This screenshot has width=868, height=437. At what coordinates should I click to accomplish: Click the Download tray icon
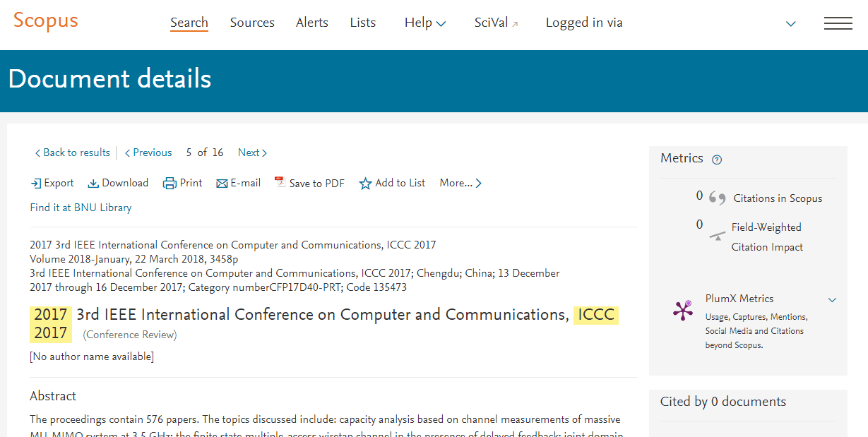[93, 184]
